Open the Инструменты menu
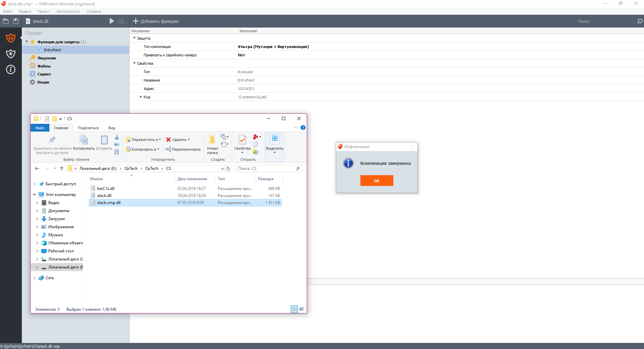 click(68, 11)
